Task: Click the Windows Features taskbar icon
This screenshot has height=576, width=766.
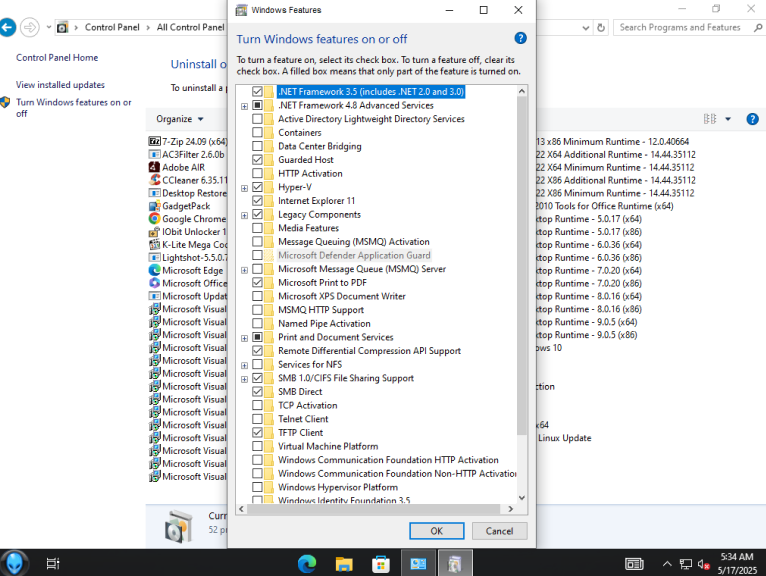Action: [455, 563]
